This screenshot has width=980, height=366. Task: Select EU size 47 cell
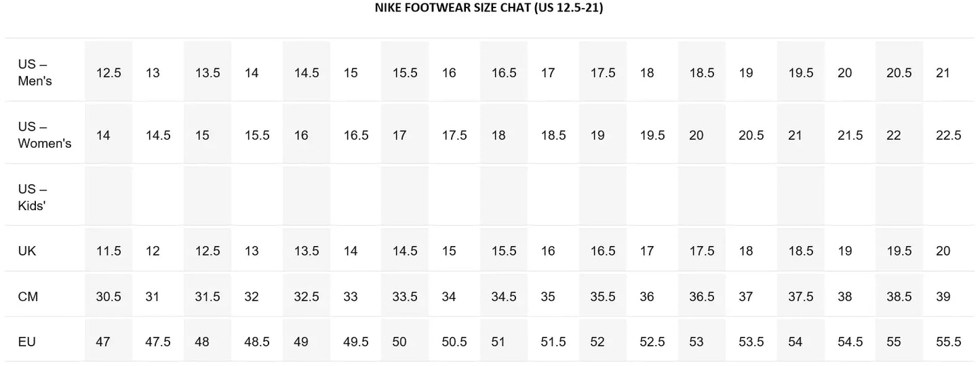point(109,342)
